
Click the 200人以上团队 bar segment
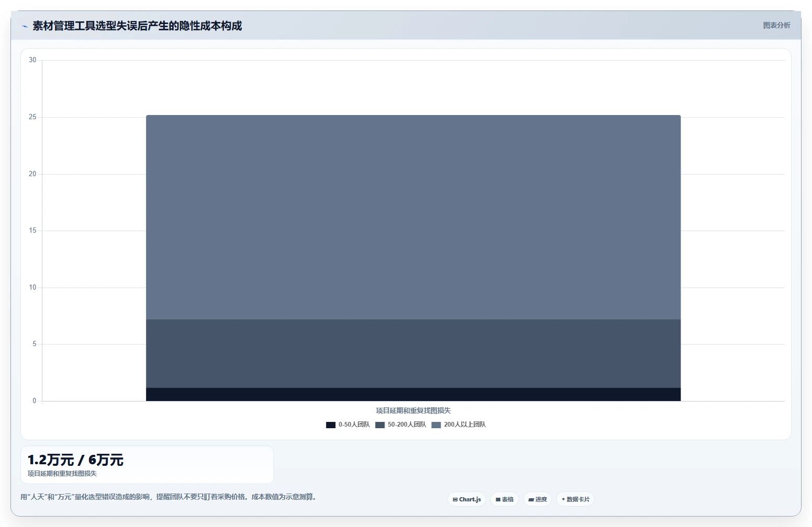413,217
